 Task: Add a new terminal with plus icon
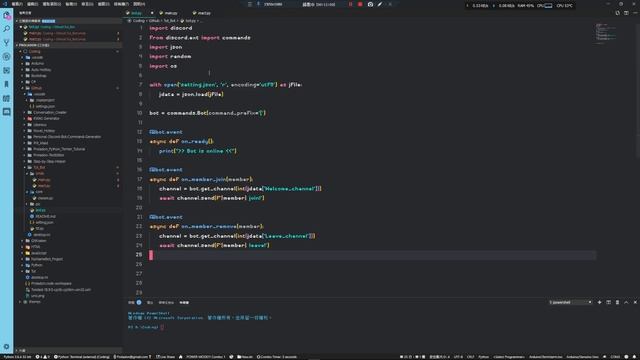pos(599,302)
